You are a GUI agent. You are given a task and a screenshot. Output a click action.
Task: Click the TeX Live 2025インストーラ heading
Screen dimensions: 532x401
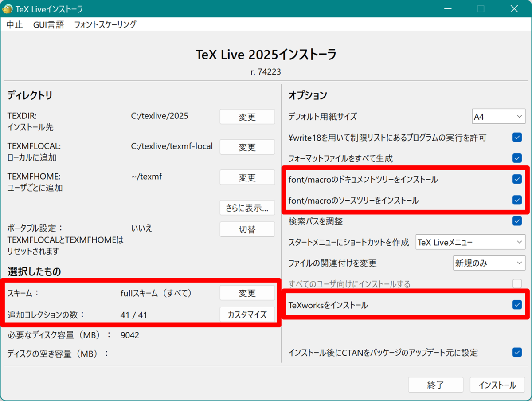266,55
